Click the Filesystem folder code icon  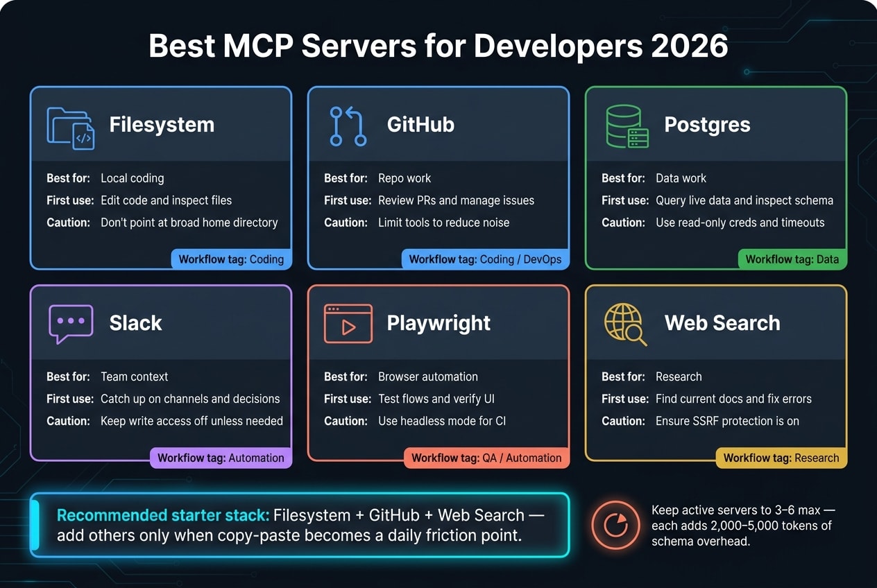71,128
